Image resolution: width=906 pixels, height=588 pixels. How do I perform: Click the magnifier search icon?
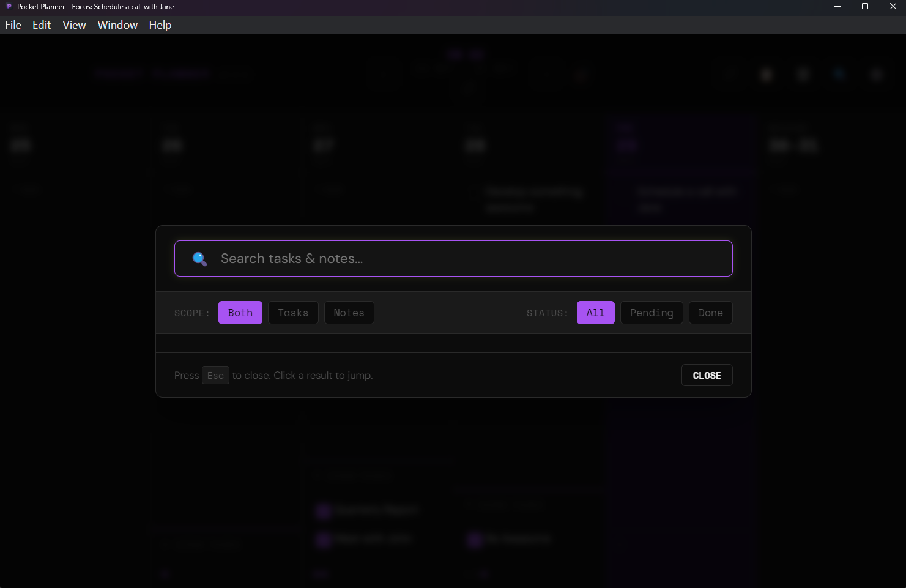point(199,259)
